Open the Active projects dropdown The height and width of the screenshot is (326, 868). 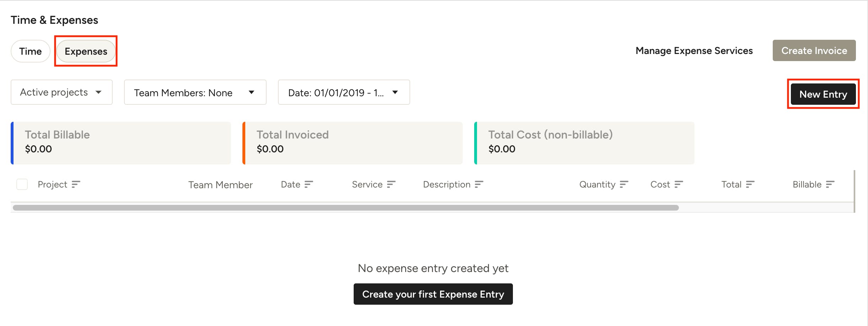[61, 92]
